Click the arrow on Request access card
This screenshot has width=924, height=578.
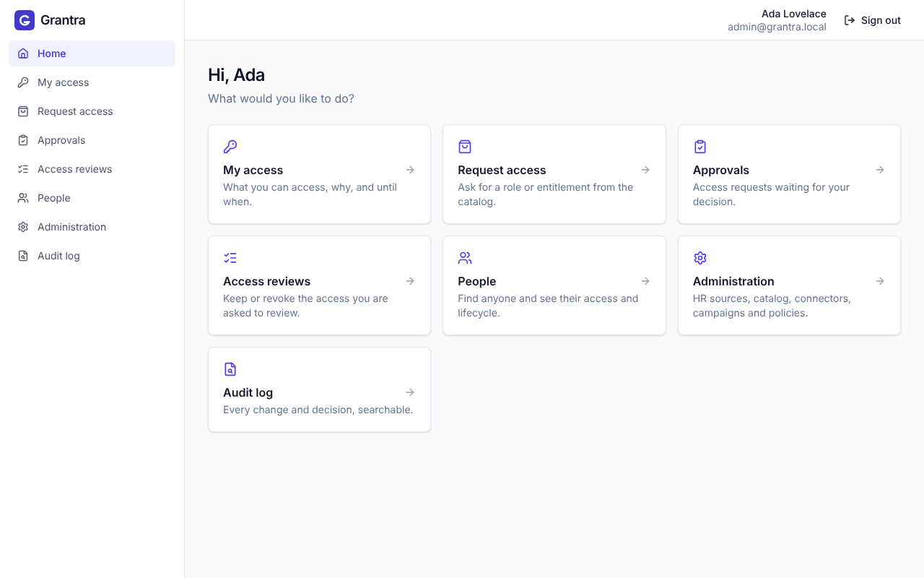coord(645,170)
